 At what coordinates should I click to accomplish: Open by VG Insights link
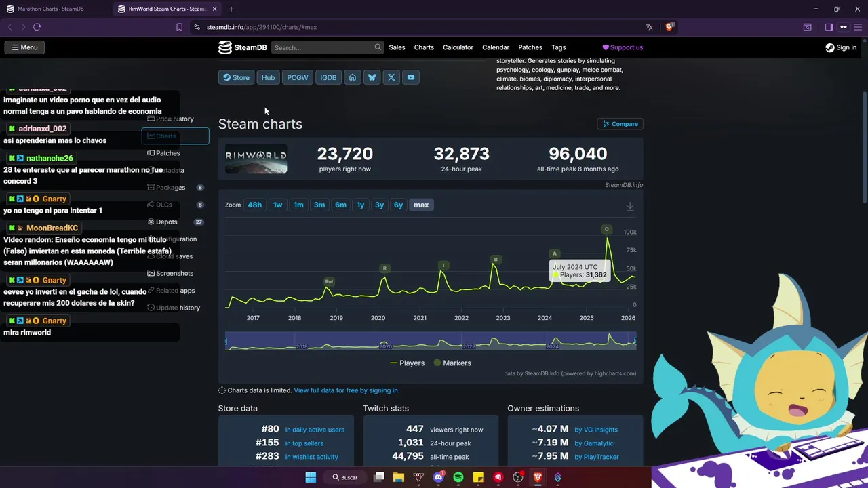tap(596, 430)
